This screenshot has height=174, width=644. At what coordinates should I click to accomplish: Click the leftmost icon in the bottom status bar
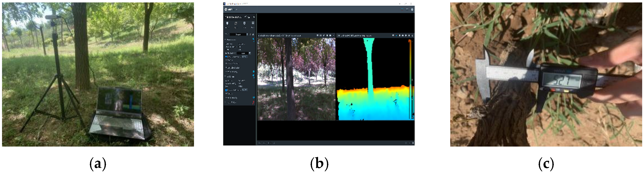259,143
